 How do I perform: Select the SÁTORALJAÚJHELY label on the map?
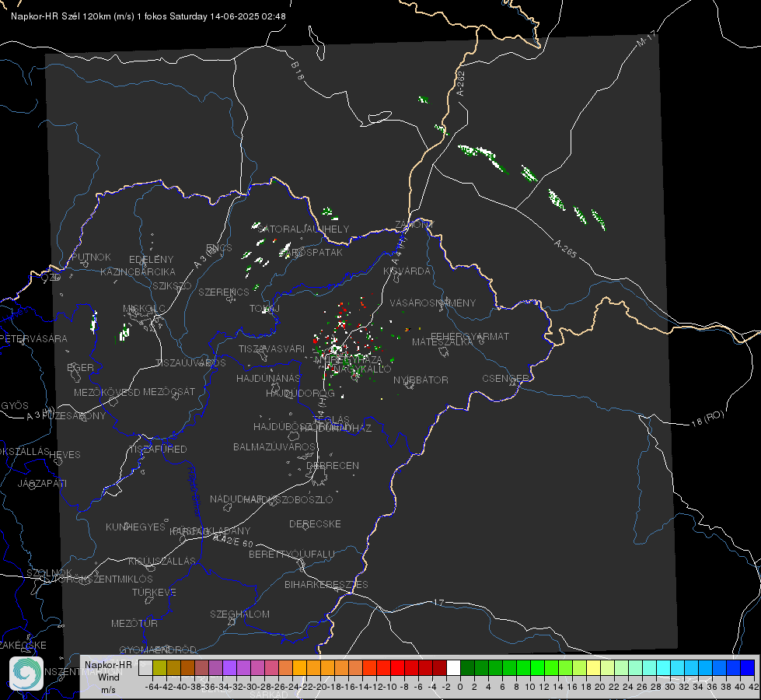[x=303, y=229]
